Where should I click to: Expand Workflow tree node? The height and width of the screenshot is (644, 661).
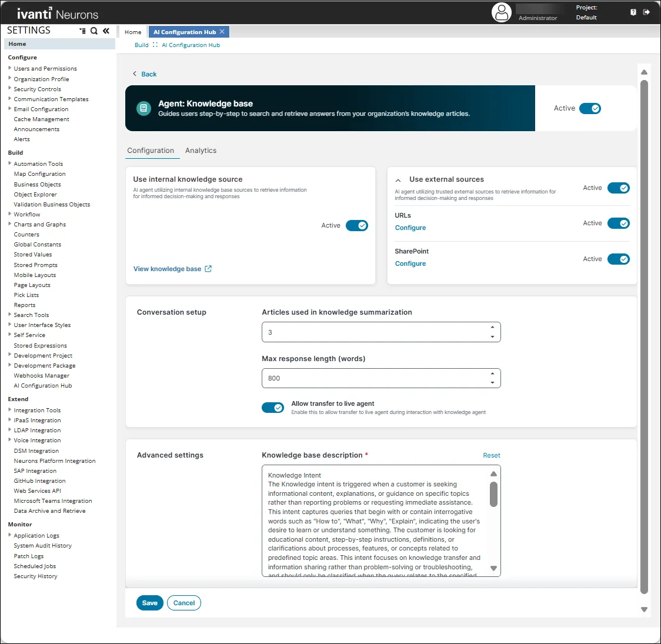[x=9, y=213]
